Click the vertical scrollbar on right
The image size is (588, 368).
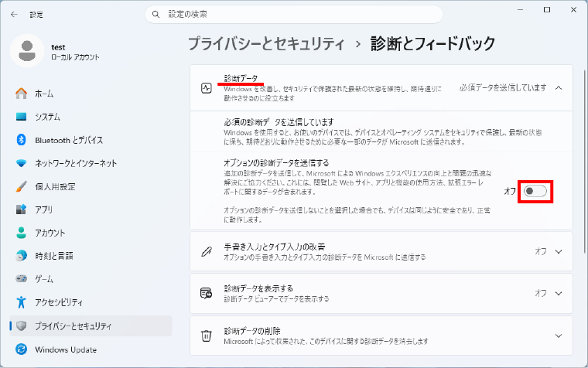585,161
